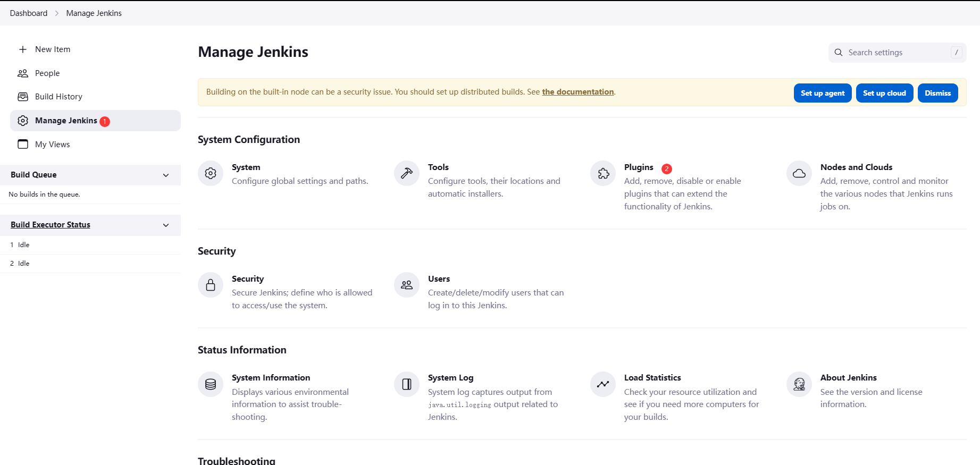Image resolution: width=980 pixels, height=465 pixels.
Task: Open the System Log title
Action: [450, 378]
